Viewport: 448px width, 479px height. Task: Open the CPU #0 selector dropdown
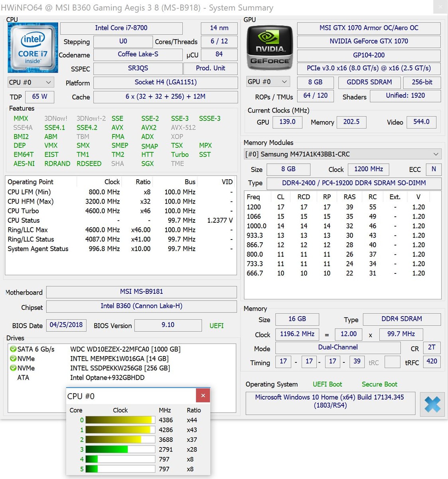click(x=31, y=82)
